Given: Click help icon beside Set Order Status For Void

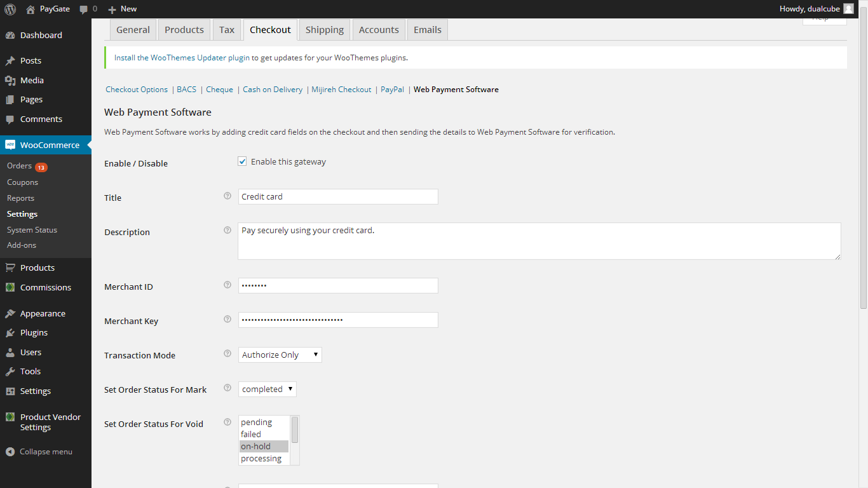Looking at the screenshot, I should (x=227, y=422).
